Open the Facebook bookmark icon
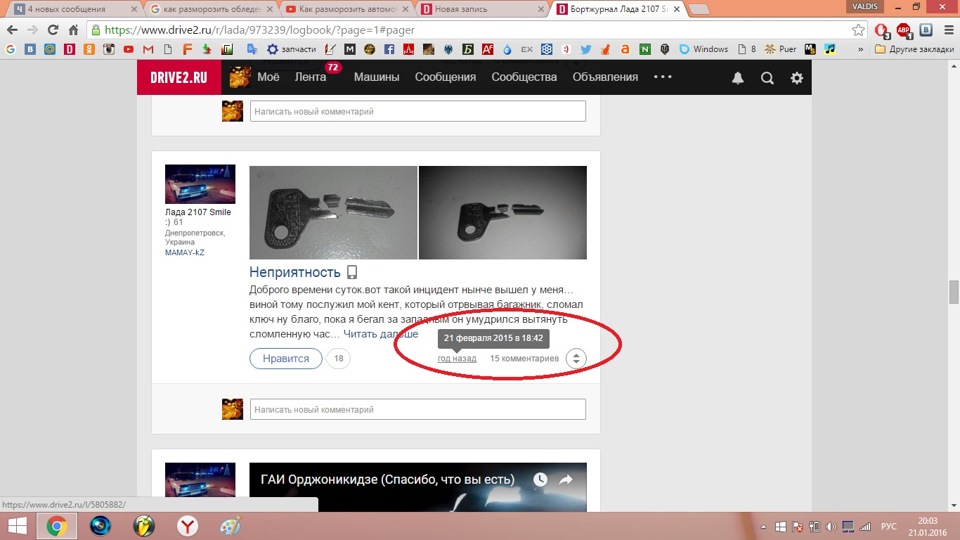This screenshot has height=540, width=960. coord(389,49)
